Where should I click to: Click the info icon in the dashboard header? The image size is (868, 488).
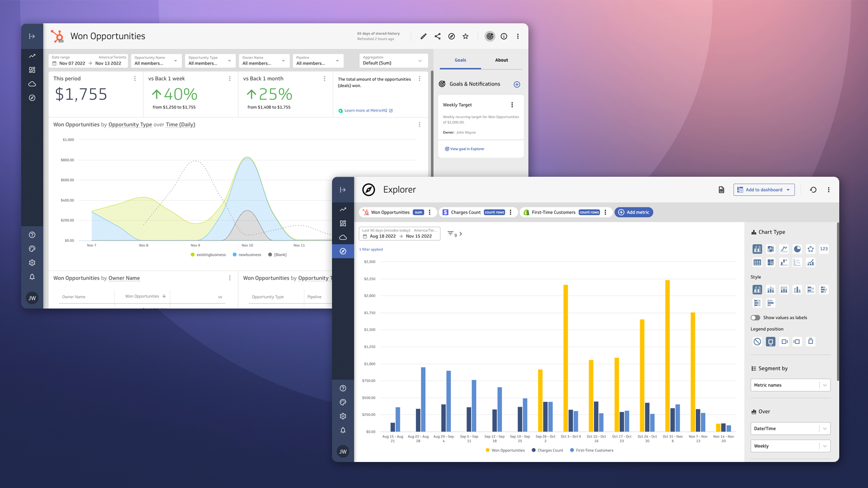504,36
